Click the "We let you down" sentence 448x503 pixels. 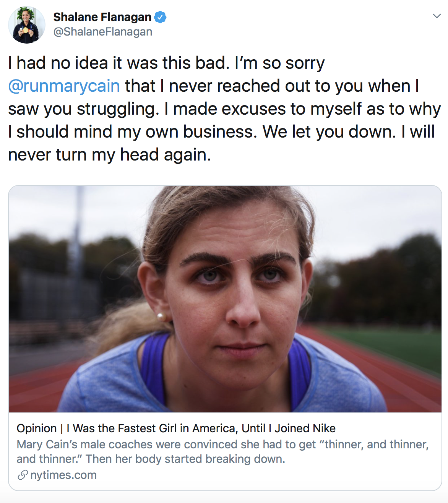point(329,132)
